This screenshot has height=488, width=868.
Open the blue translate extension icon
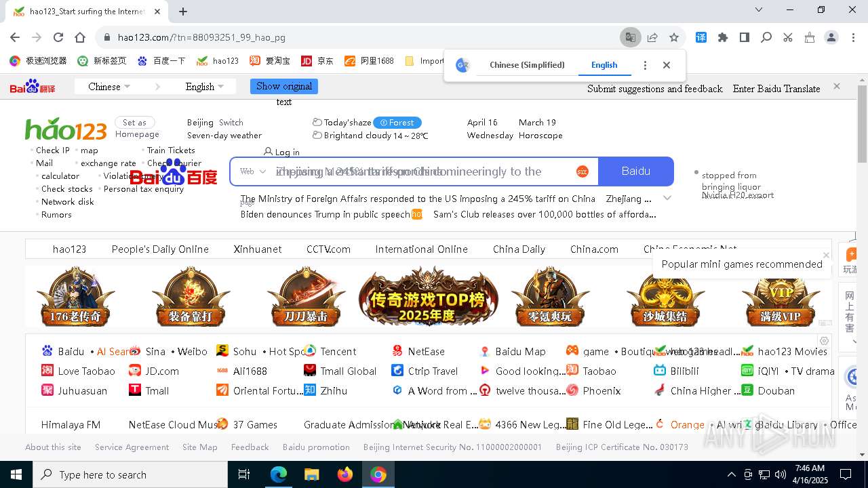pos(701,37)
